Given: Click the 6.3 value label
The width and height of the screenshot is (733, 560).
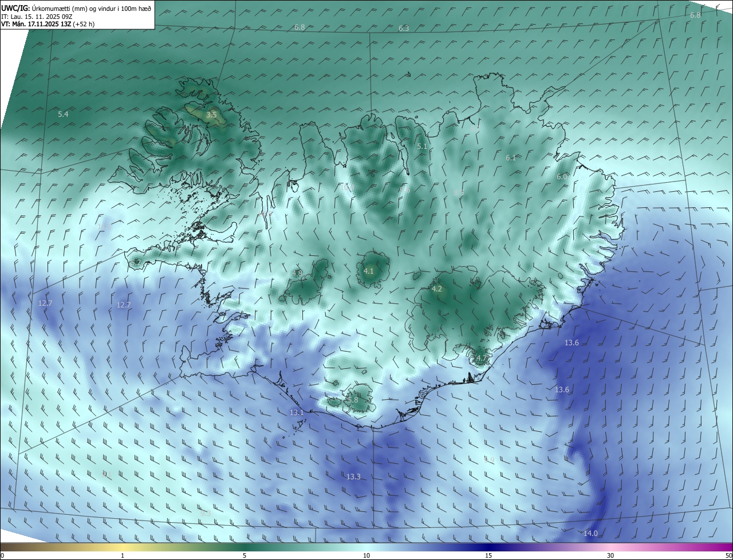Looking at the screenshot, I should [404, 28].
